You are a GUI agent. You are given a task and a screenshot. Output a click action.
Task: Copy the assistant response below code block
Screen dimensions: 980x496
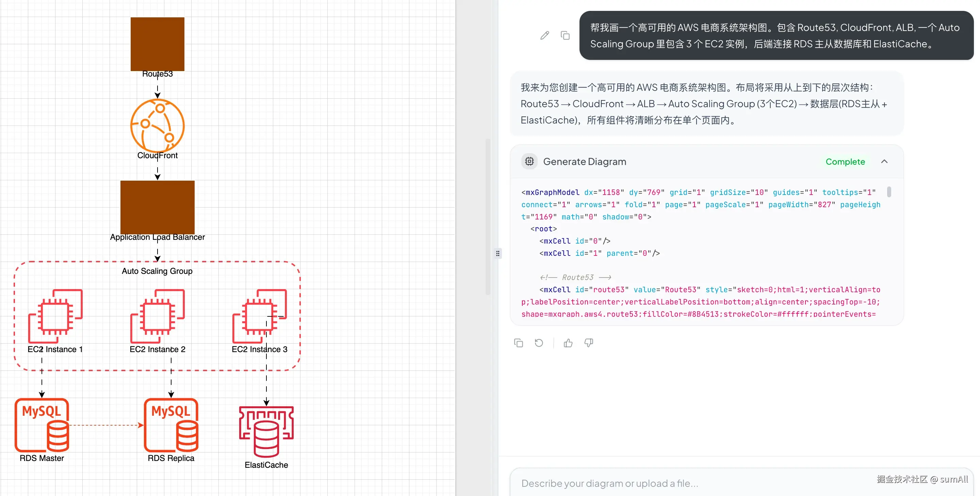[x=518, y=343]
